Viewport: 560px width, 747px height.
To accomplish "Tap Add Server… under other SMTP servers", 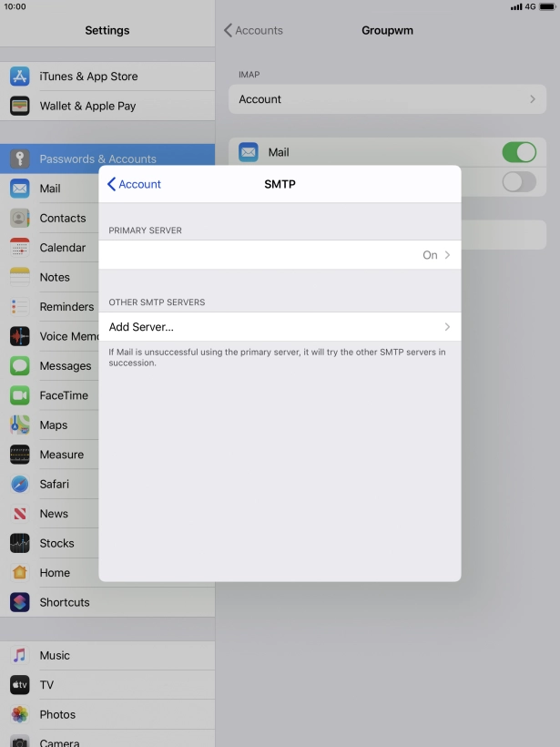I will tap(141, 327).
